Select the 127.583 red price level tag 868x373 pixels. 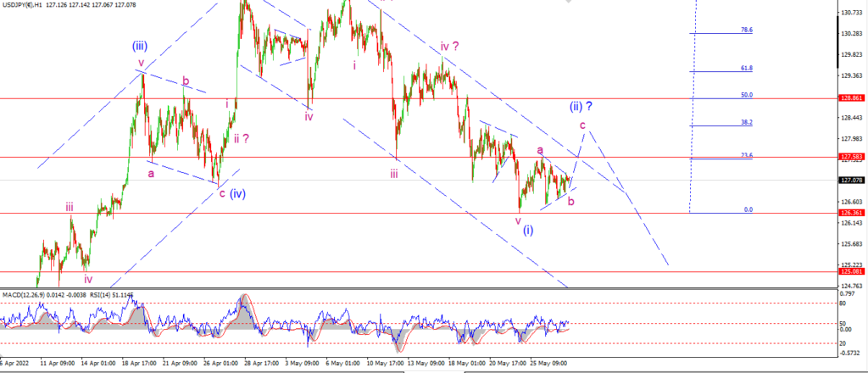(852, 156)
